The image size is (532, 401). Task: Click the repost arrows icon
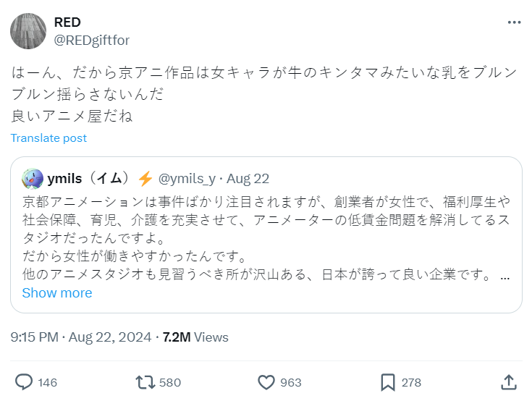coord(145,381)
